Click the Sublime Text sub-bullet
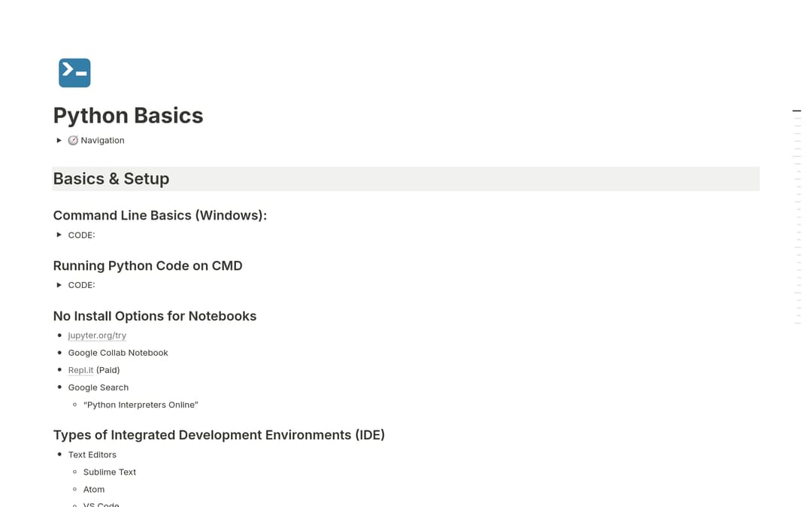 [x=110, y=472]
